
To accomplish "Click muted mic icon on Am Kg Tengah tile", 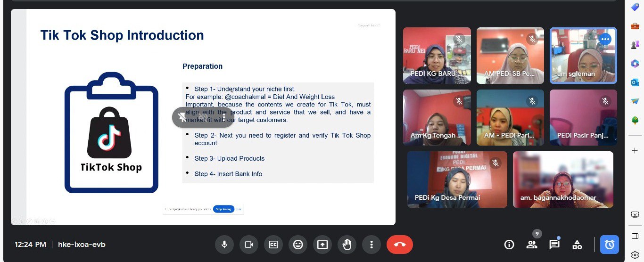I will tap(459, 101).
